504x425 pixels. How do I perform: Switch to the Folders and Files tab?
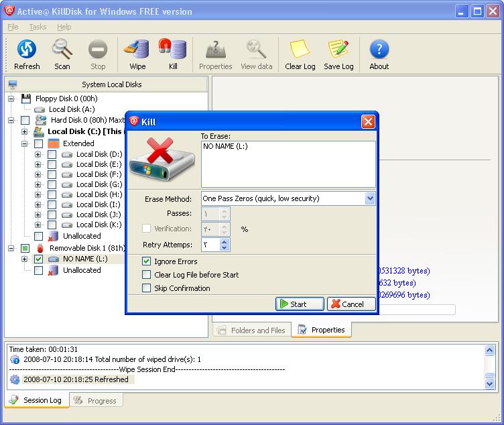tap(252, 330)
